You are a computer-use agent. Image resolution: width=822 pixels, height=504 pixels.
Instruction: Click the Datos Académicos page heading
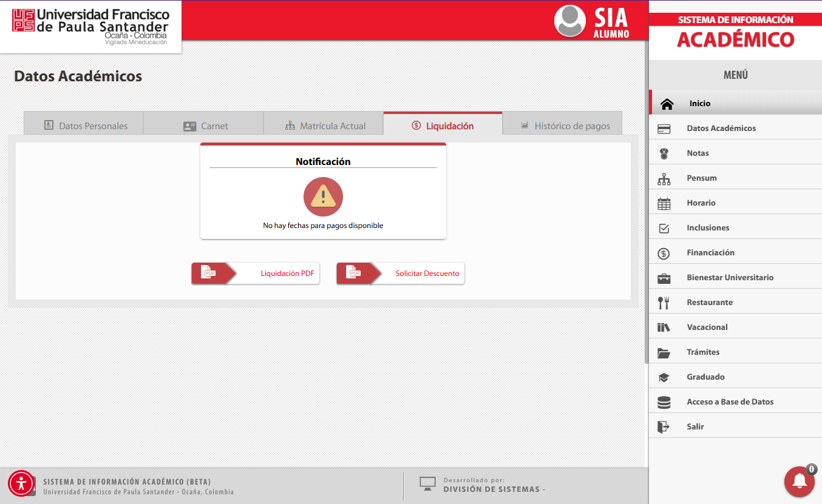[78, 76]
